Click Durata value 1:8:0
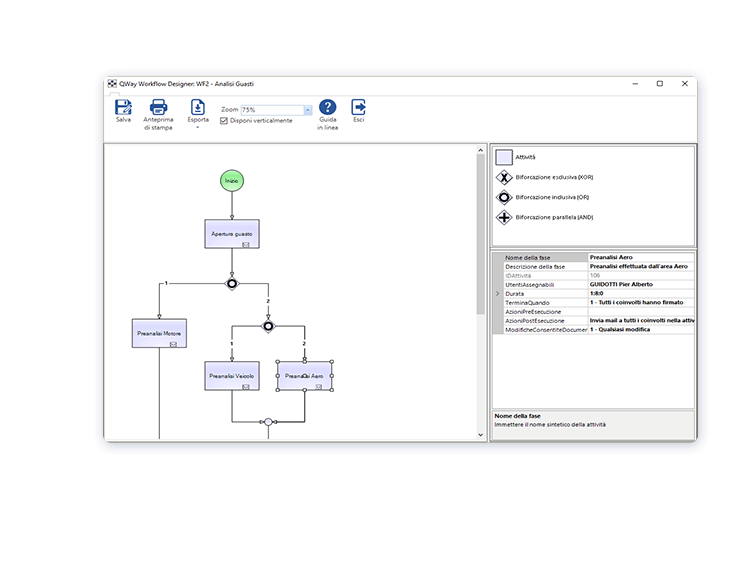The width and height of the screenshot is (750, 575). click(641, 294)
